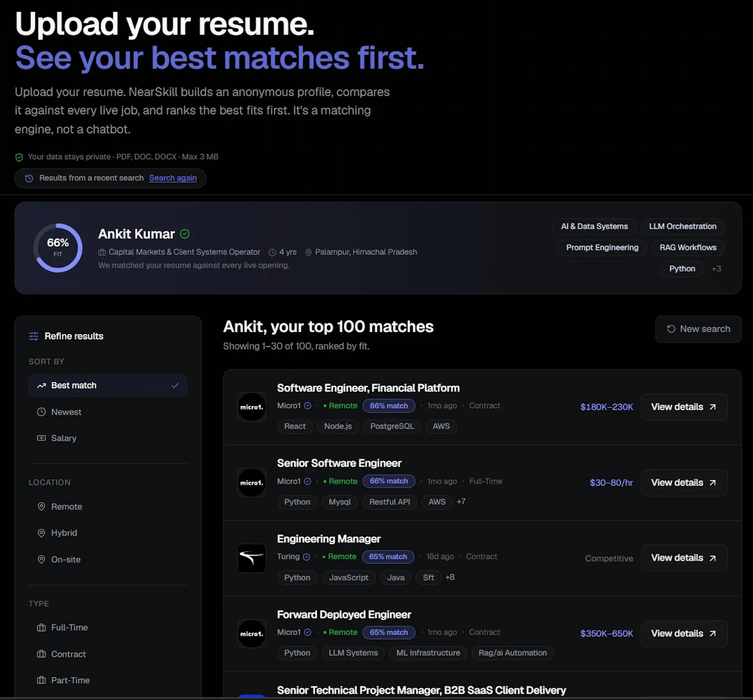Select the Prompt Engineering skill tag

tap(602, 247)
